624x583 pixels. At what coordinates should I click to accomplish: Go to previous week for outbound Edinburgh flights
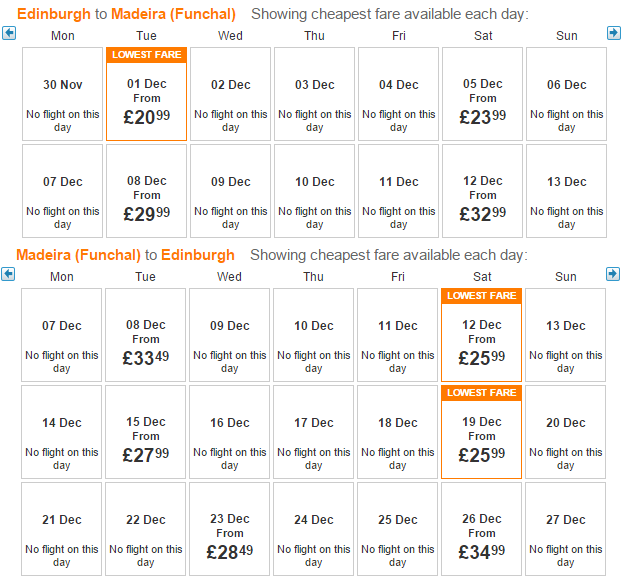click(9, 33)
